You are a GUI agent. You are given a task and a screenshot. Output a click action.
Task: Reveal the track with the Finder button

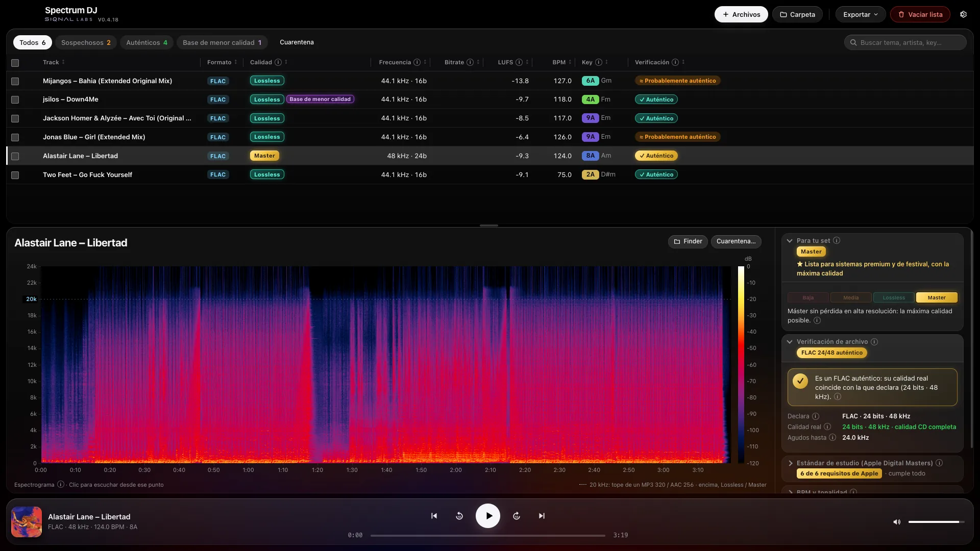click(x=688, y=241)
